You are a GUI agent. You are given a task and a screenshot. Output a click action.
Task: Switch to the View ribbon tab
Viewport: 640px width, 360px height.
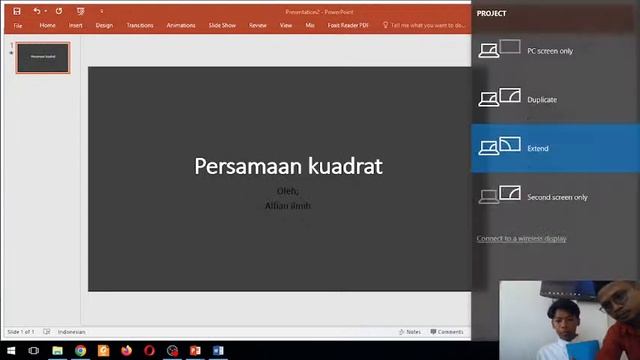pos(286,25)
